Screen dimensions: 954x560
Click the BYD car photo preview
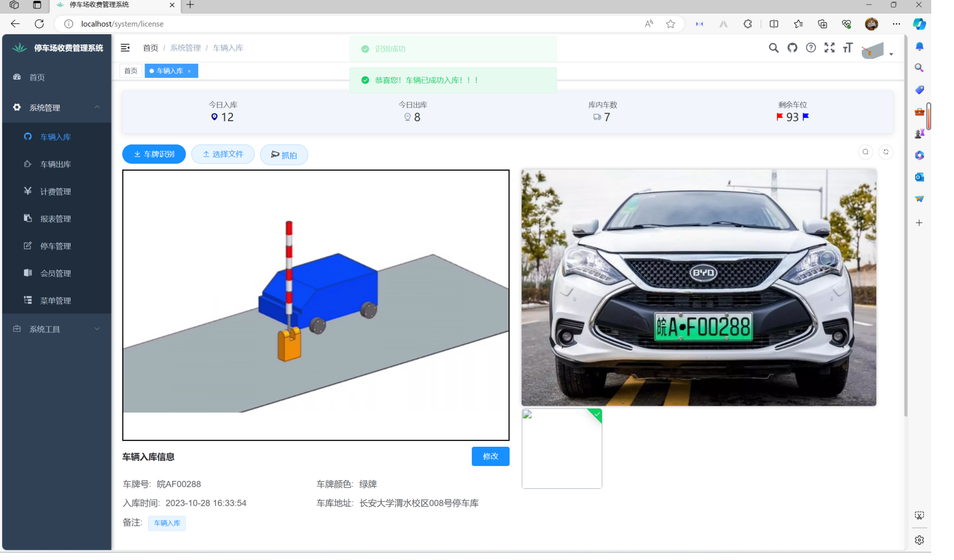(699, 287)
